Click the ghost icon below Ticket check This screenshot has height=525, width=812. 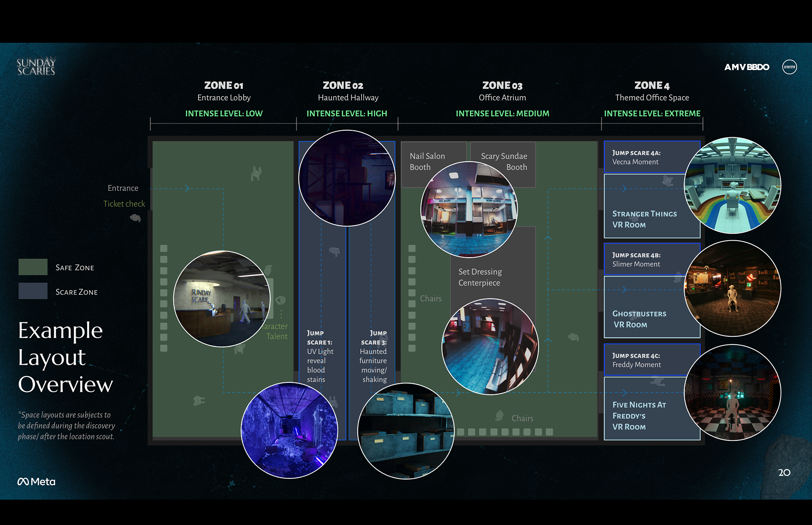pyautogui.click(x=135, y=218)
